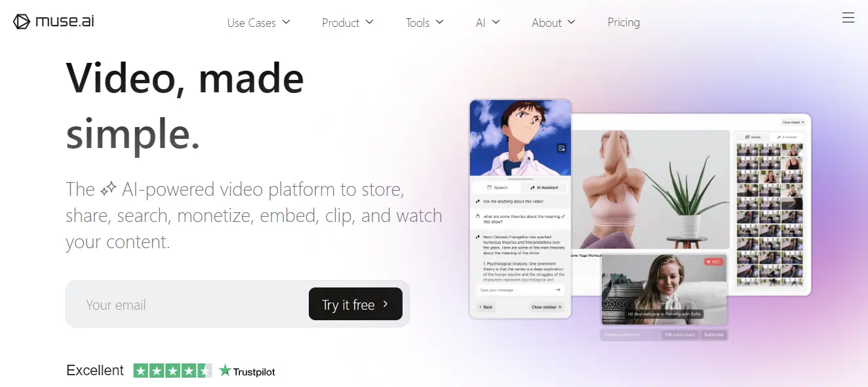Expand the Product dropdown menu
This screenshot has height=387, width=868.
(347, 22)
